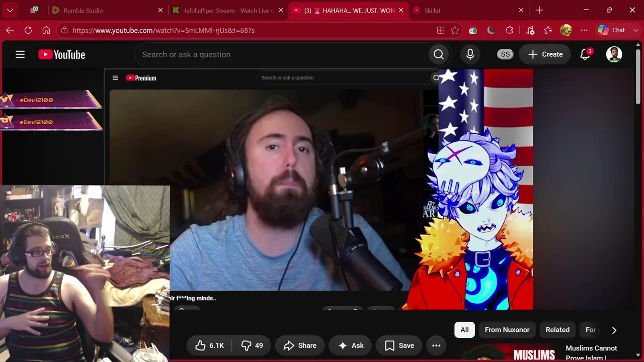Expand the tab actions dropdown chevron
Image resolution: width=644 pixels, height=362 pixels.
[10, 10]
